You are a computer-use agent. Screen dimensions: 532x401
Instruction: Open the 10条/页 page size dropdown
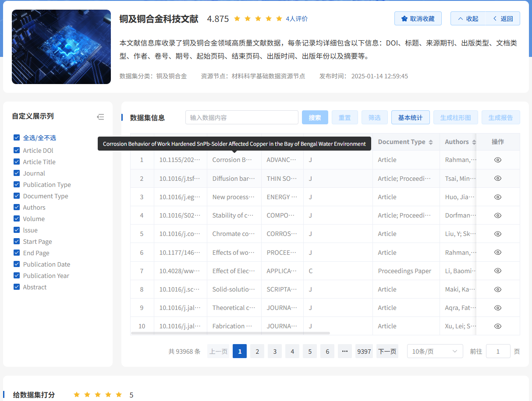pos(435,351)
